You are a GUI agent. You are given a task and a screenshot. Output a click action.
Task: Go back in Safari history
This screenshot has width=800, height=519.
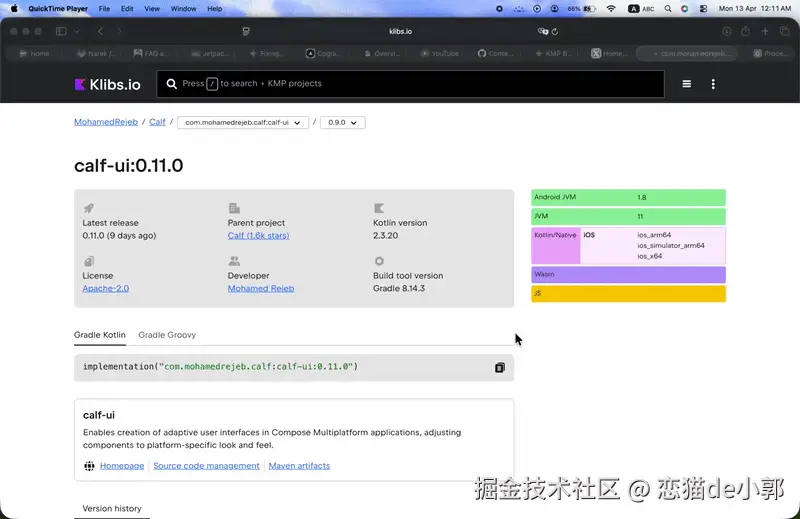tap(101, 31)
